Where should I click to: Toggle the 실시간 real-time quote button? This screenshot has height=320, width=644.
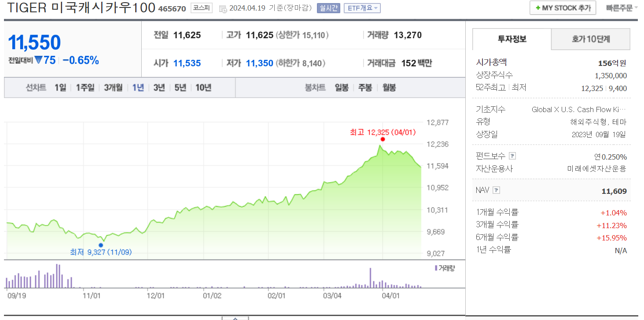click(328, 8)
